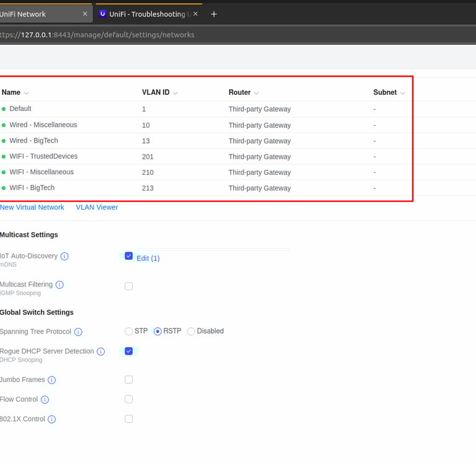This screenshot has height=465, width=476.
Task: Sort by Subnet column chevron
Action: click(402, 93)
